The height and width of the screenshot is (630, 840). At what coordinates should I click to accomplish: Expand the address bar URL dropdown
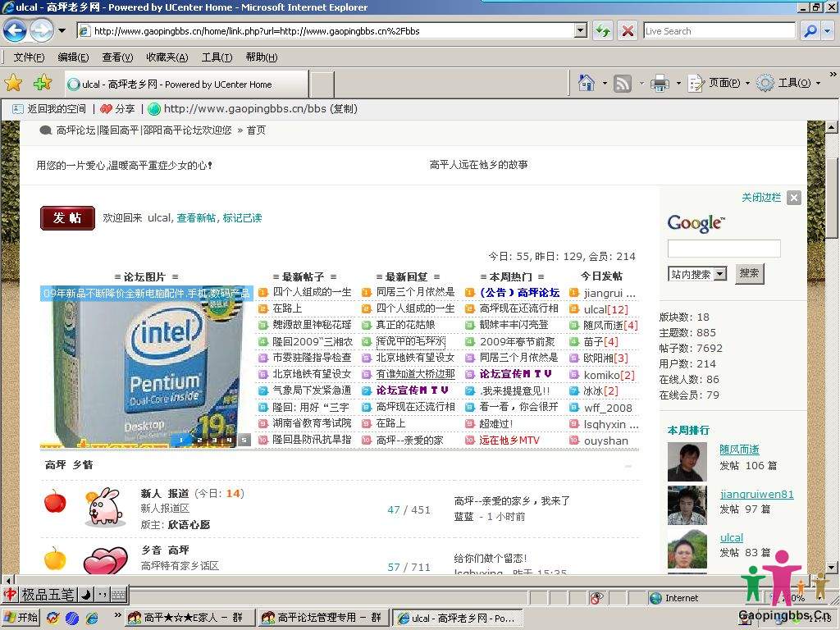click(x=581, y=31)
